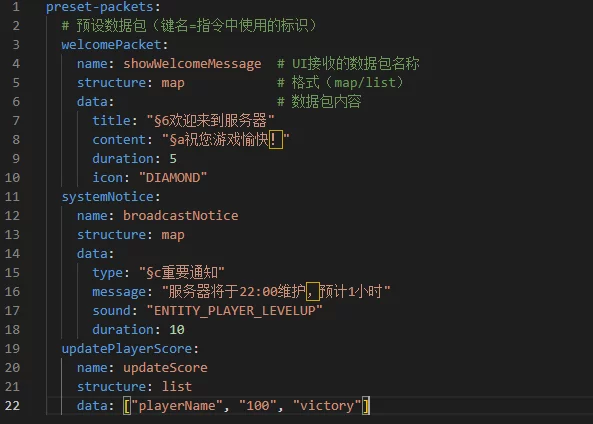This screenshot has height=424, width=593.
Task: Click the value 'updateScore'
Action: click(x=165, y=368)
